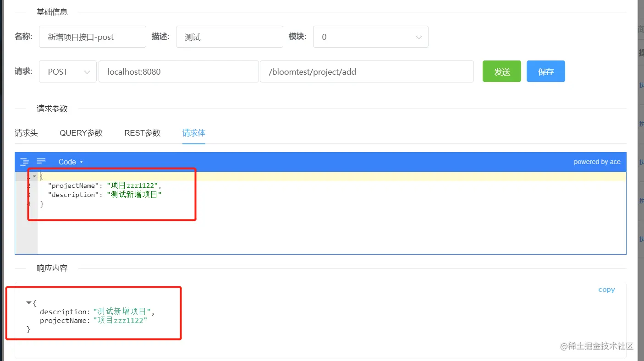Collapse the response JSON tree arrow
This screenshot has width=644, height=361.
(29, 302)
